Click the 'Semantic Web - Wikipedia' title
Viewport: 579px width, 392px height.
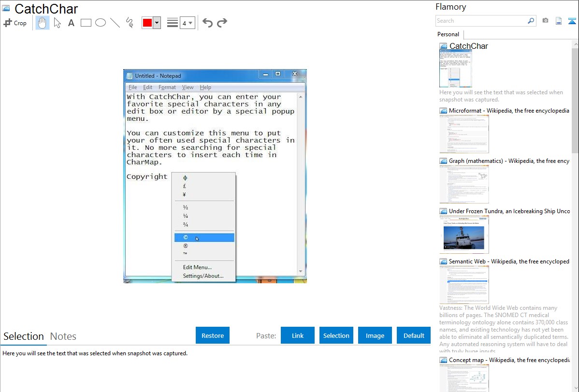(x=509, y=261)
